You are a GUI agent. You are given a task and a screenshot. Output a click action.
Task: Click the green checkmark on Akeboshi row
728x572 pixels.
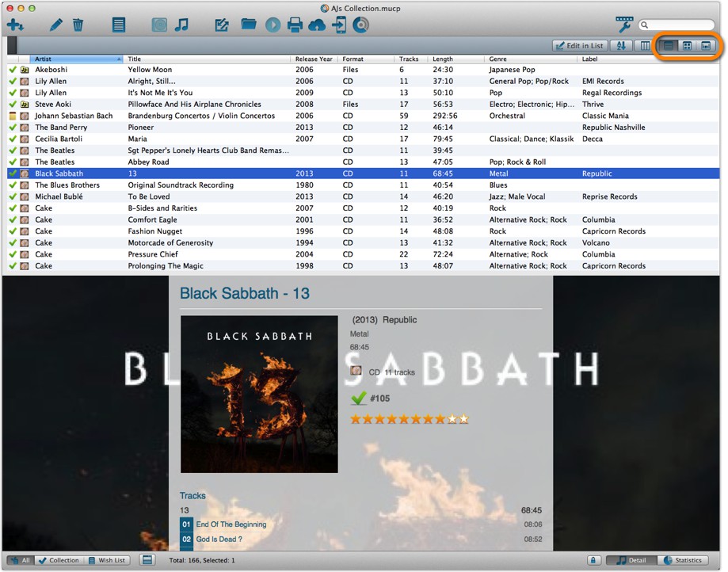[x=13, y=70]
